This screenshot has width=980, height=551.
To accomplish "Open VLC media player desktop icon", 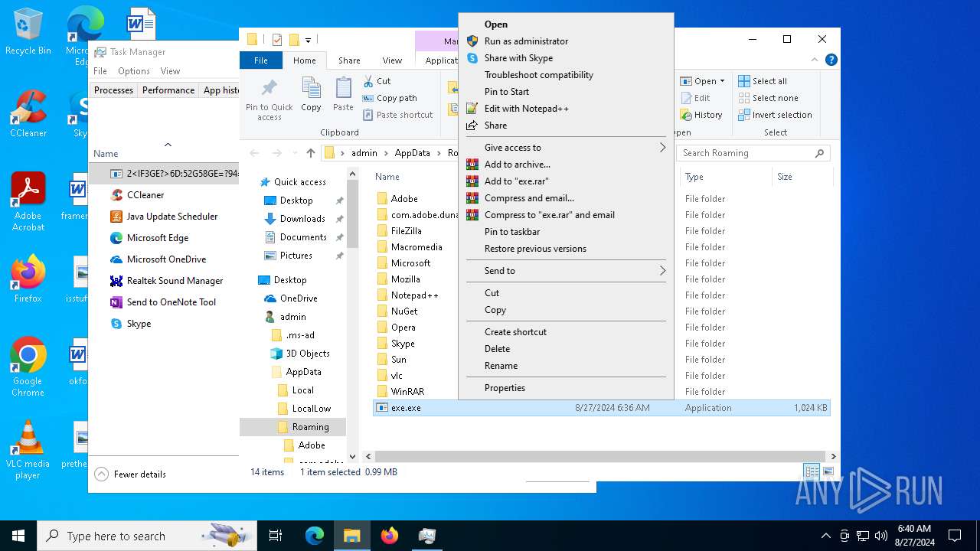I will [x=28, y=450].
